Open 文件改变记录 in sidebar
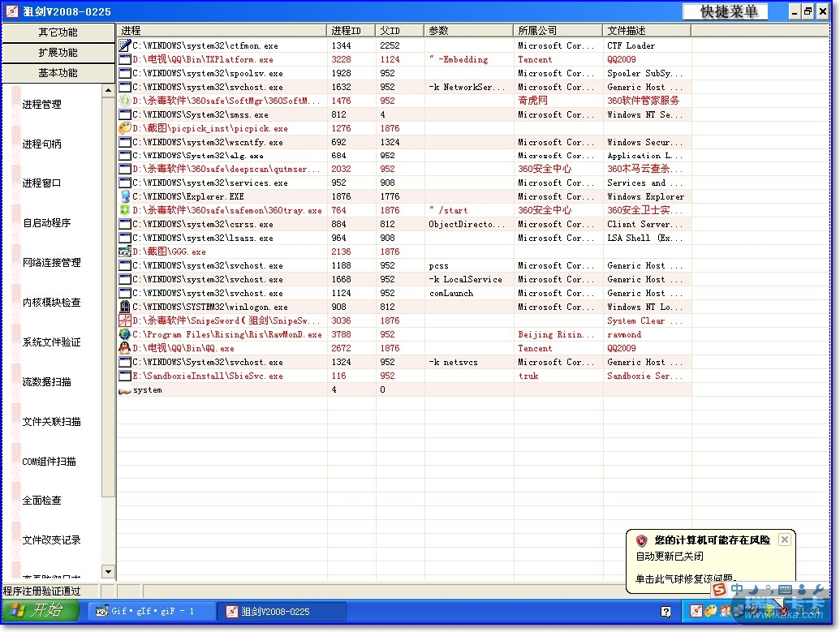This screenshot has height=632, width=840. 51,540
